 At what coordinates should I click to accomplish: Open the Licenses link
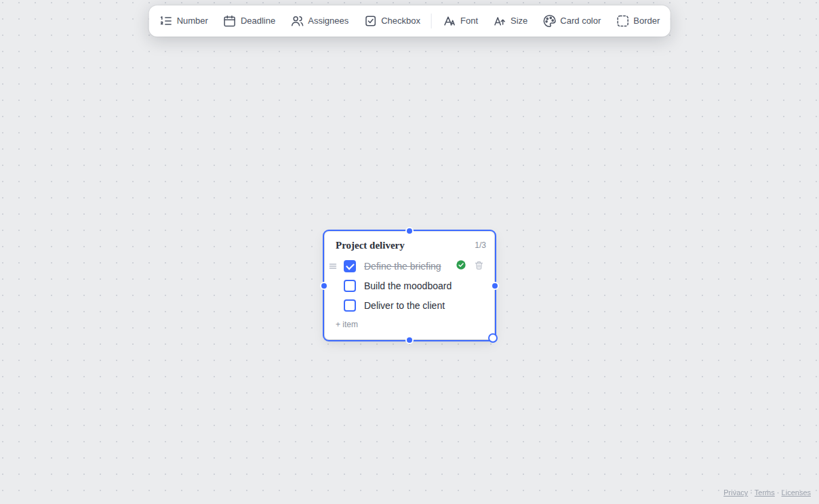796,492
